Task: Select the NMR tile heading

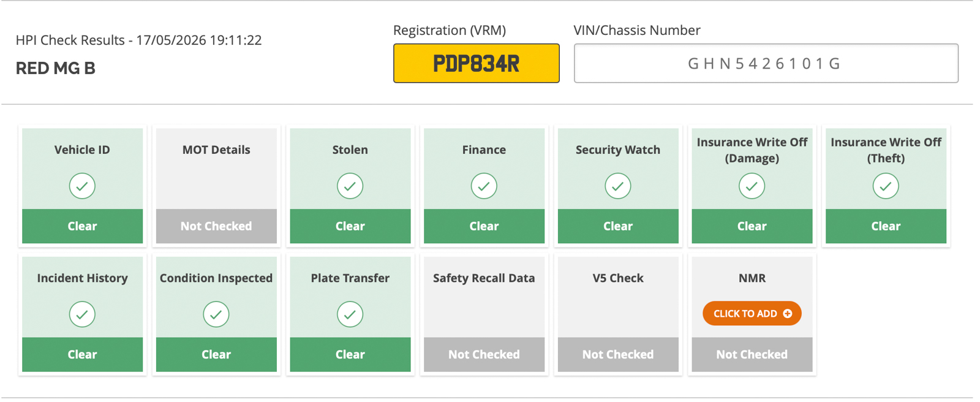Action: pos(752,278)
